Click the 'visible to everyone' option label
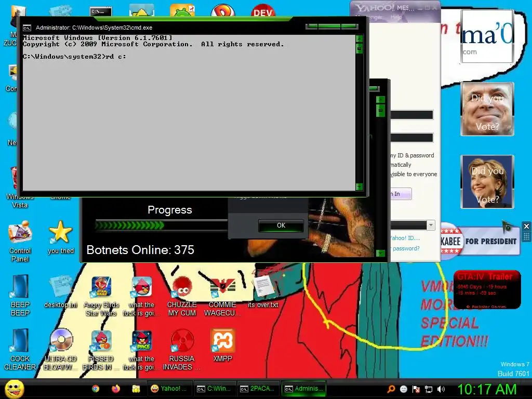 (414, 174)
